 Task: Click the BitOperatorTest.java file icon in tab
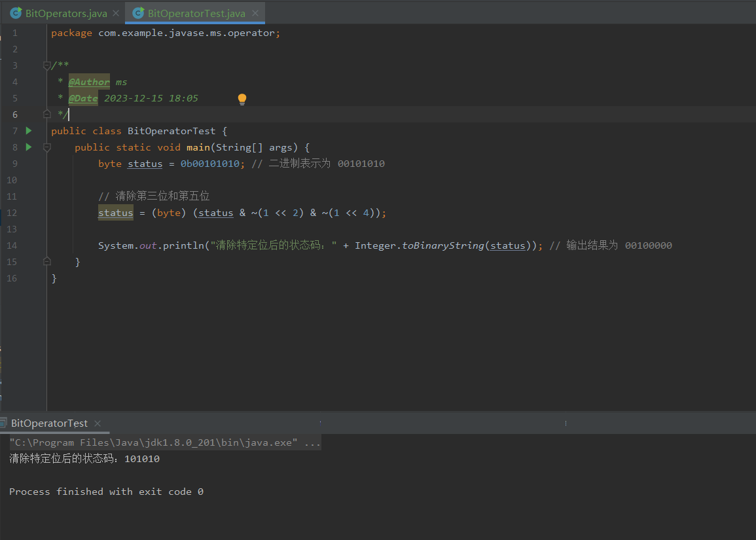coord(138,13)
